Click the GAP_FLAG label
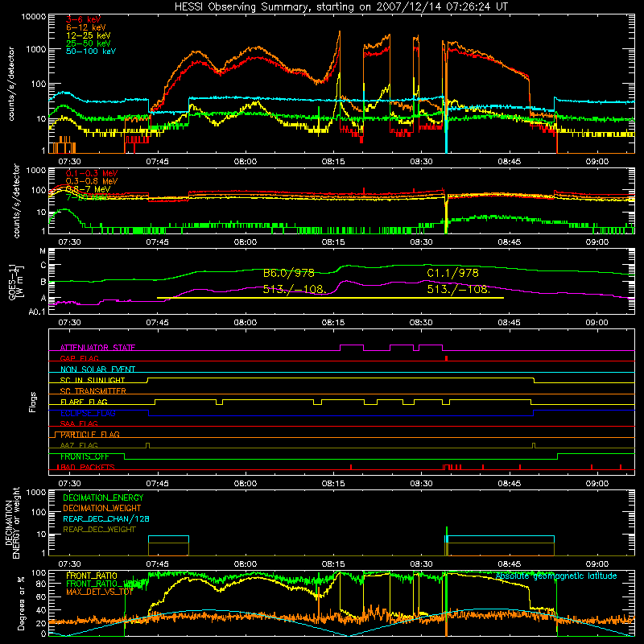The image size is (644, 644). (79, 358)
